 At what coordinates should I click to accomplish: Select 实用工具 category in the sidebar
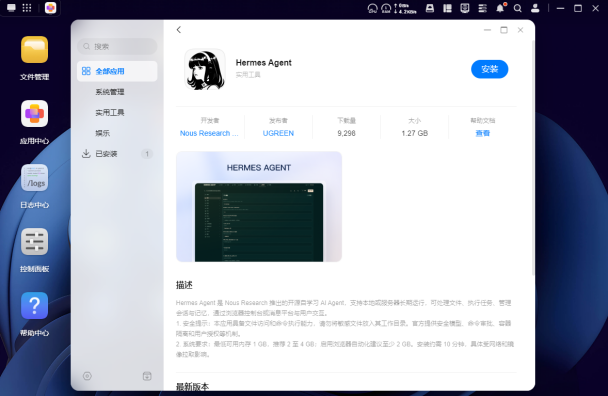pos(117,112)
